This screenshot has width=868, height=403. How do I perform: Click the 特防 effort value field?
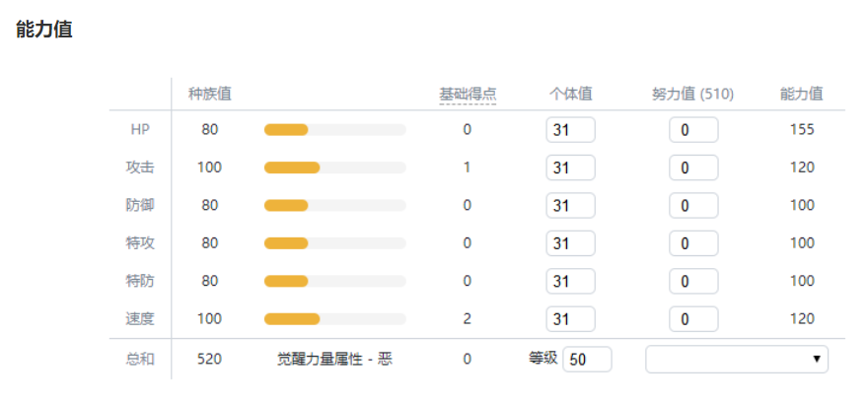point(693,282)
